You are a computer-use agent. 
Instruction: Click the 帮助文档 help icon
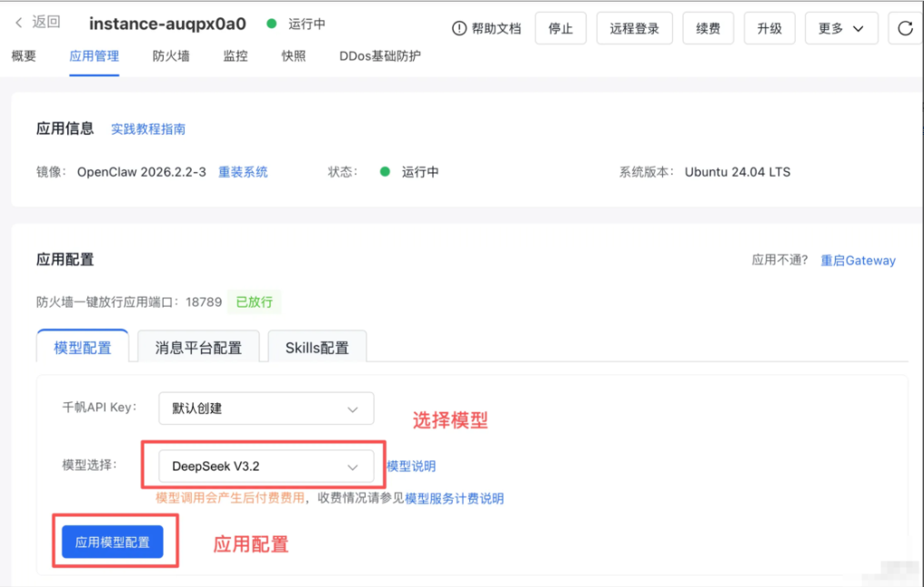[x=459, y=28]
